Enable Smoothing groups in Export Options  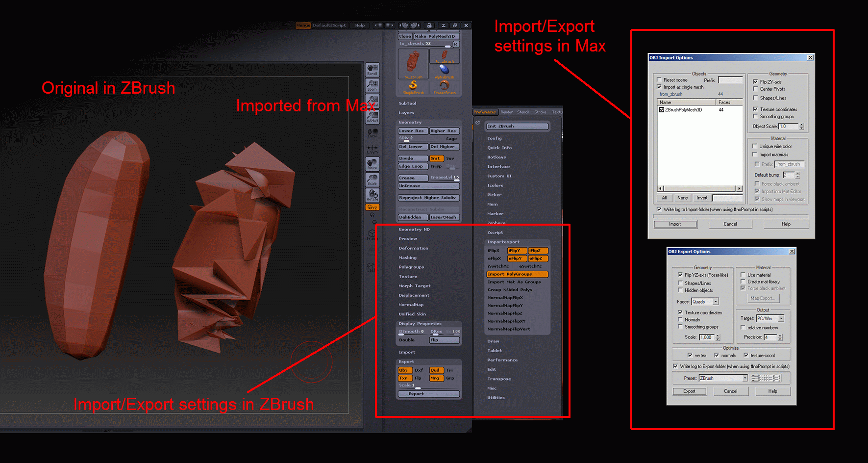click(x=680, y=327)
